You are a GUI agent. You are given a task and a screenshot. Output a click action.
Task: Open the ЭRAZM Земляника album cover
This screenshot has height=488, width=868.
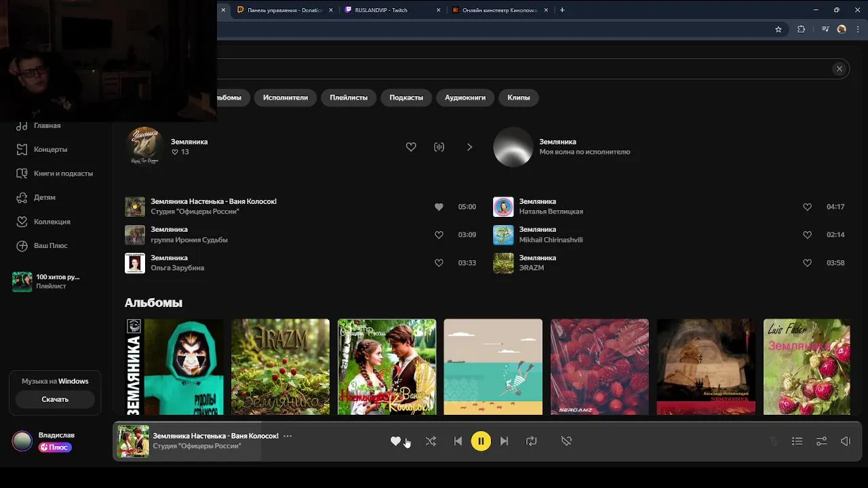280,367
